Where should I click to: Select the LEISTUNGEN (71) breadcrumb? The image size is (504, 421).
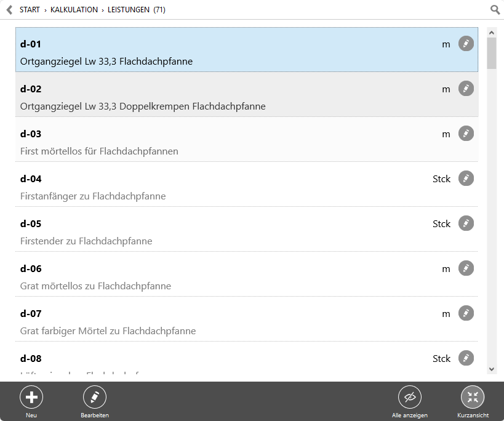(x=136, y=10)
